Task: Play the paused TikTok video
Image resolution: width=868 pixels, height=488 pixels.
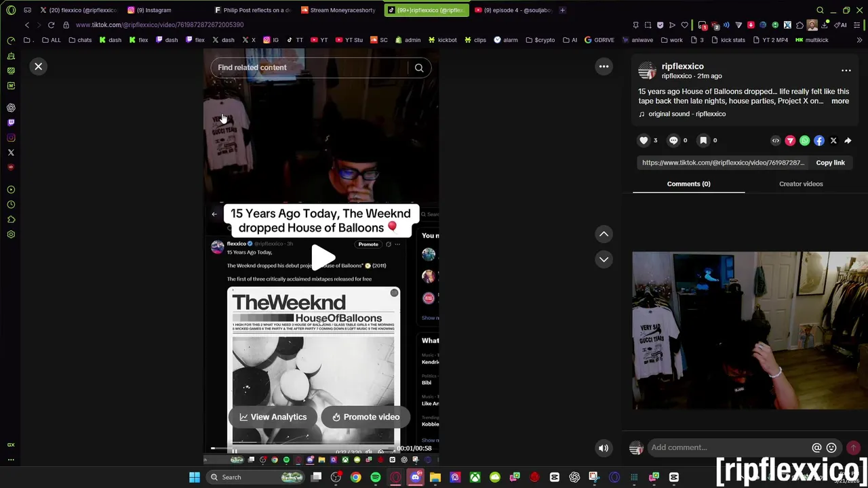Action: 322,257
